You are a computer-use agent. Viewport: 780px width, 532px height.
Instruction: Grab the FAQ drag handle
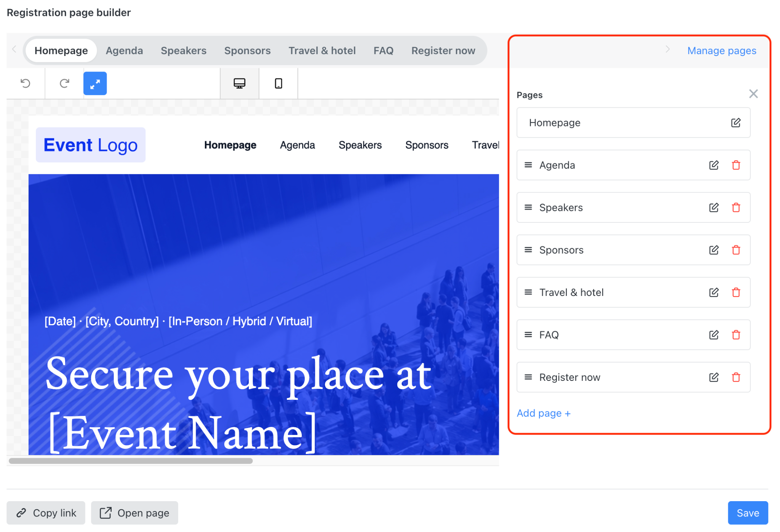click(x=528, y=335)
